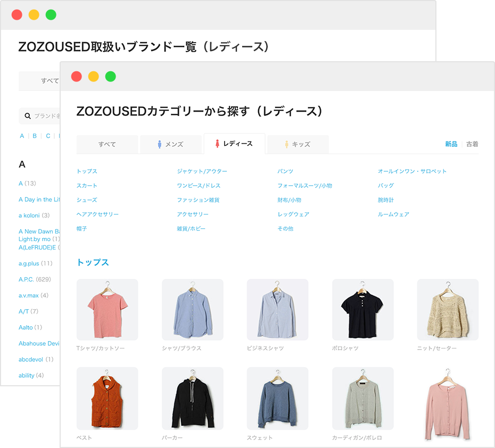Image resolution: width=495 pixels, height=448 pixels.
Task: Open the pink T-shirt thumbnail for Tシャツ/カットソー
Action: pos(108,310)
